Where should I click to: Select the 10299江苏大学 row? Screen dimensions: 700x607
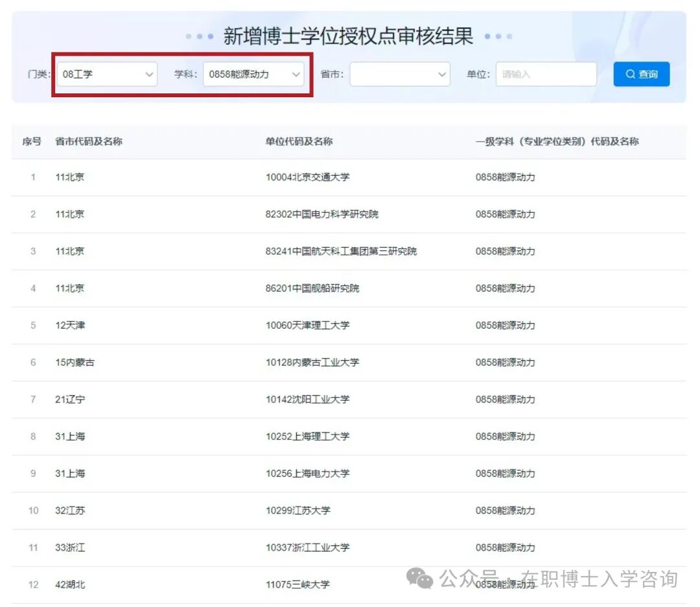[297, 510]
